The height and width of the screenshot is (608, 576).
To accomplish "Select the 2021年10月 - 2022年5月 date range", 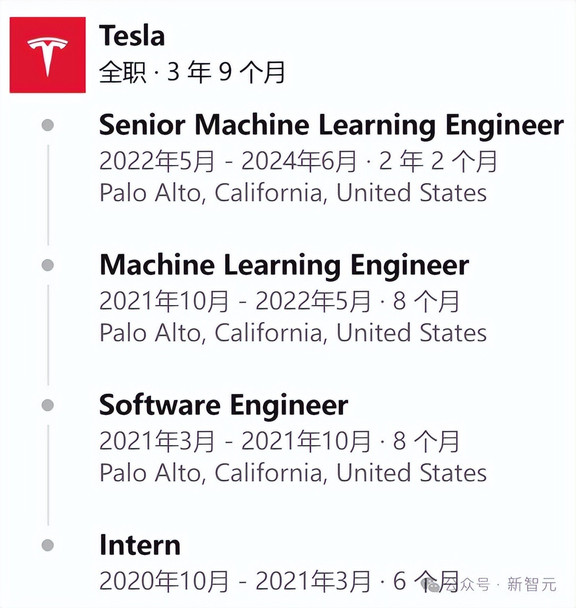I will 235,301.
